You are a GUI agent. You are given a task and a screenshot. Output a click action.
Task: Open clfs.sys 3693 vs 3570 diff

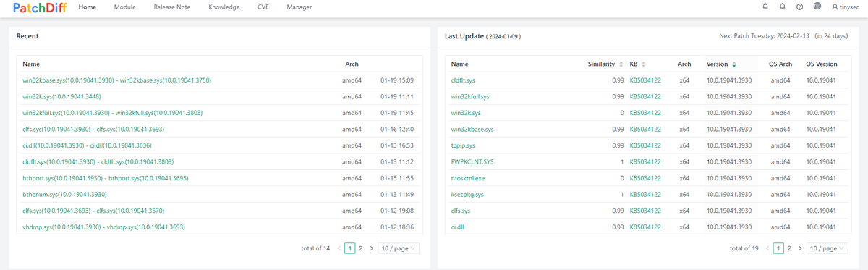pyautogui.click(x=93, y=211)
